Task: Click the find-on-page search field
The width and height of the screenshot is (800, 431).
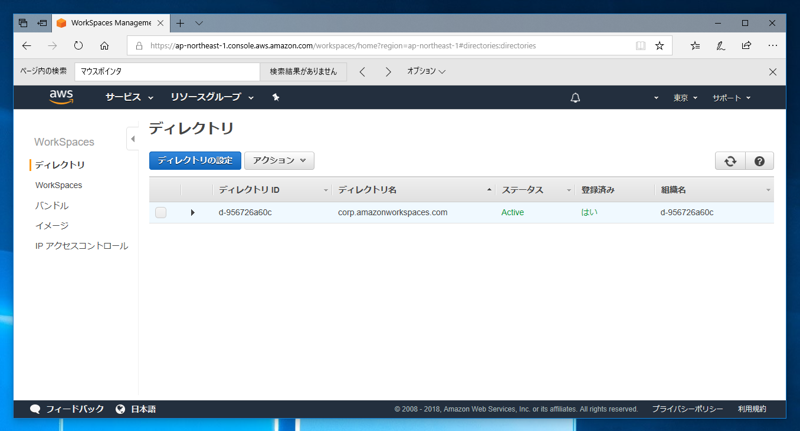Action: point(167,72)
